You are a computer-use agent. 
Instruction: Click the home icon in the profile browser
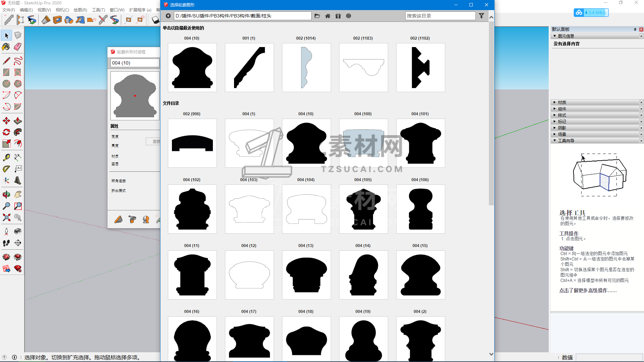[327, 16]
